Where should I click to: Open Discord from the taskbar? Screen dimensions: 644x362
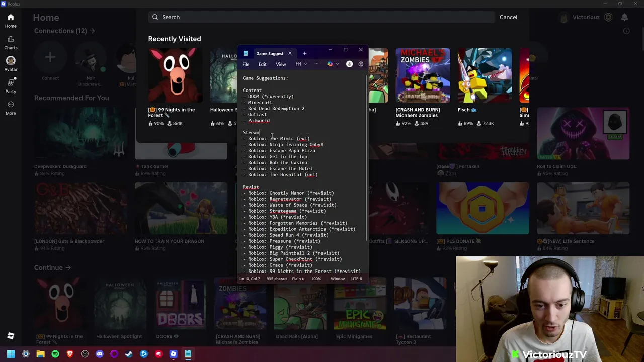(x=100, y=354)
